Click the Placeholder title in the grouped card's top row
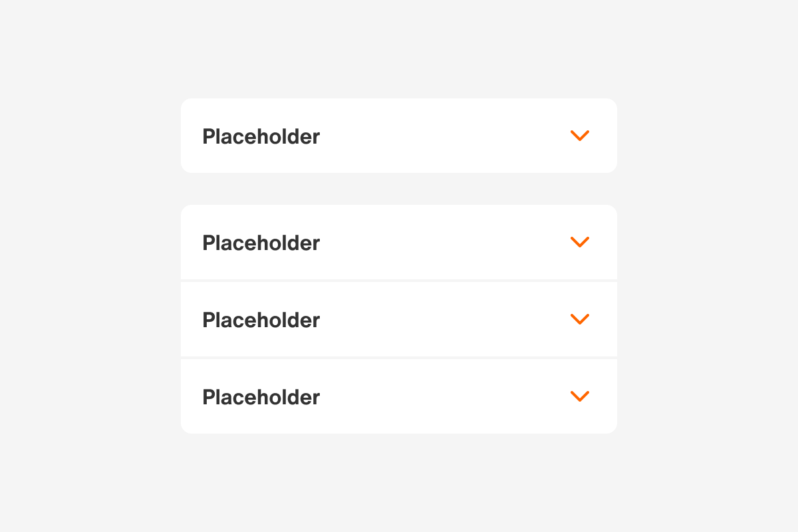This screenshot has width=798, height=532. [x=261, y=243]
